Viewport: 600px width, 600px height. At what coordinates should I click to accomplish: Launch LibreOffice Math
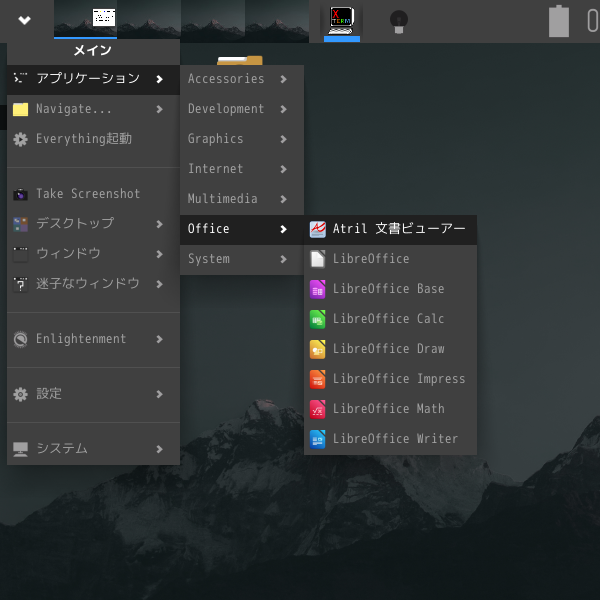tap(390, 409)
